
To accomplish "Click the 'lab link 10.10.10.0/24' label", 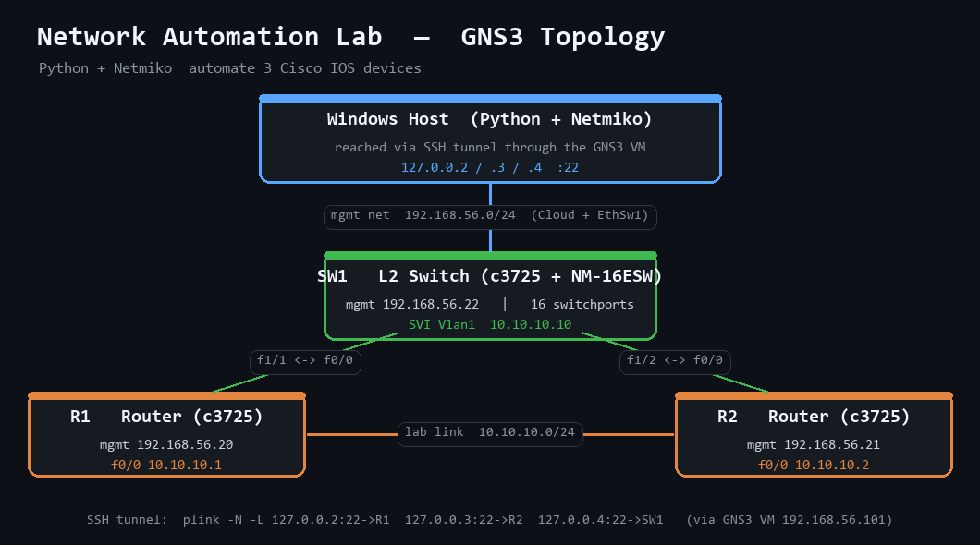I will coord(490,434).
